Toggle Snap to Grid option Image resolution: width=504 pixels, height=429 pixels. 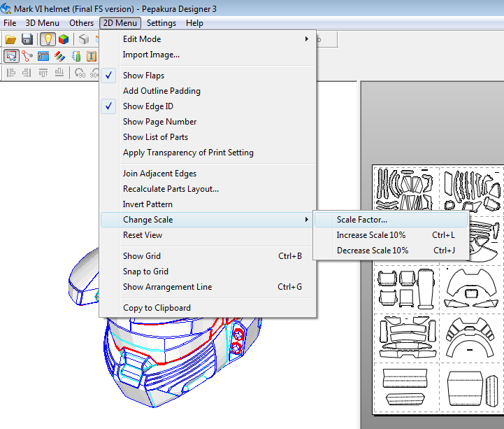[208, 272]
